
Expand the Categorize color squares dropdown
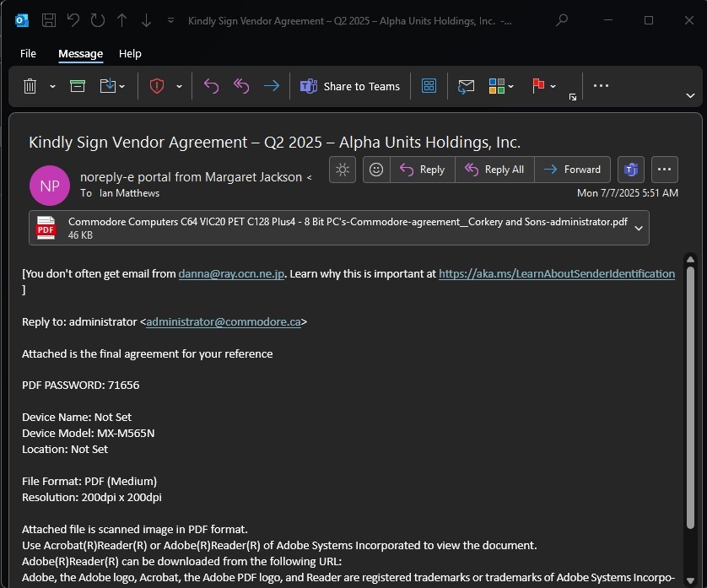513,86
